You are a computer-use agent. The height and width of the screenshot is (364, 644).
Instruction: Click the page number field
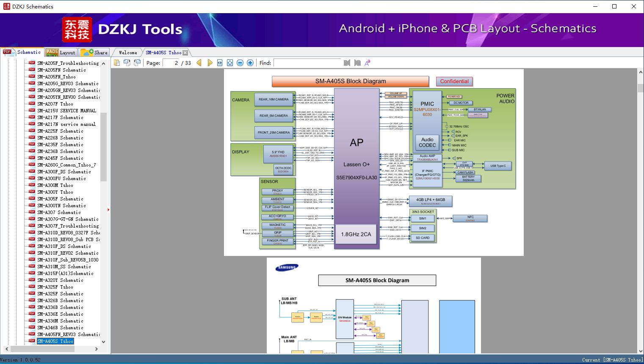click(171, 63)
